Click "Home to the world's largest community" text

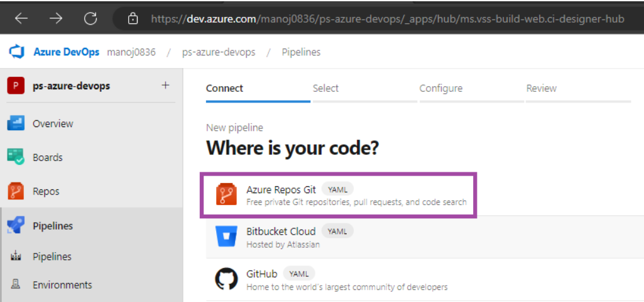click(347, 286)
